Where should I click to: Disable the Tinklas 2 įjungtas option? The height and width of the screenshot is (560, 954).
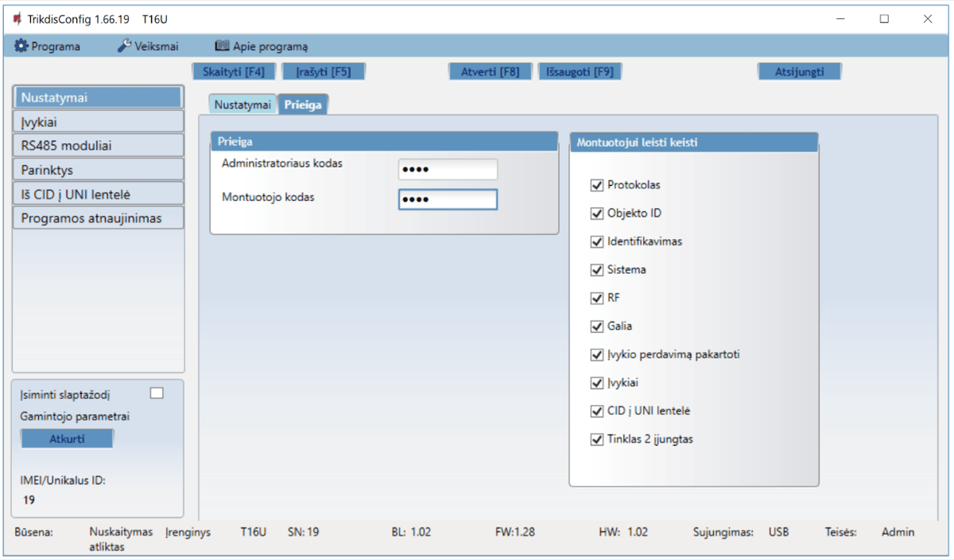tap(597, 439)
